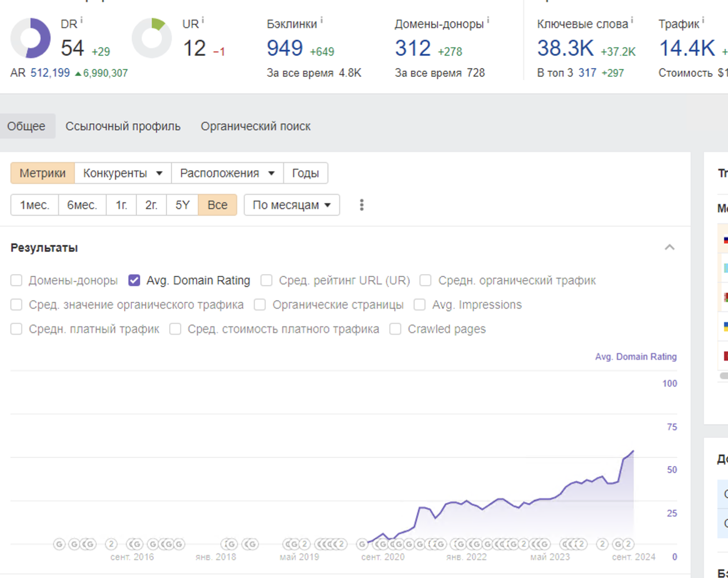Open the Конкуренты dropdown
Viewport: 728px width, 578px height.
pyautogui.click(x=122, y=173)
